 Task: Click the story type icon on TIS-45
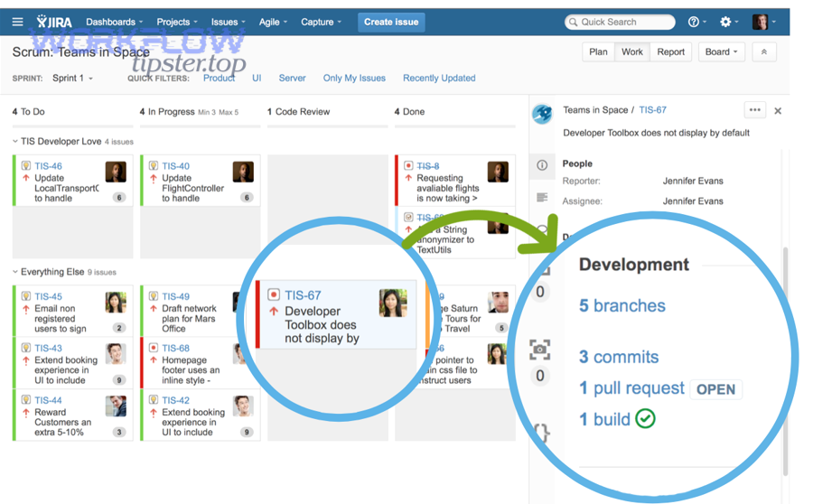(26, 295)
